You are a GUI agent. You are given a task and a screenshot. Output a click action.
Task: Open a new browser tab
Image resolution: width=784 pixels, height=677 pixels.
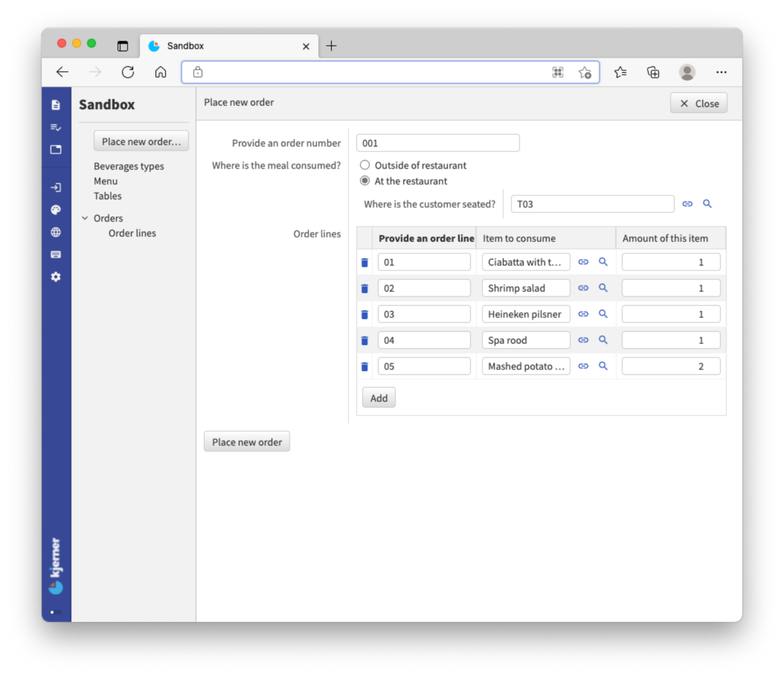331,46
